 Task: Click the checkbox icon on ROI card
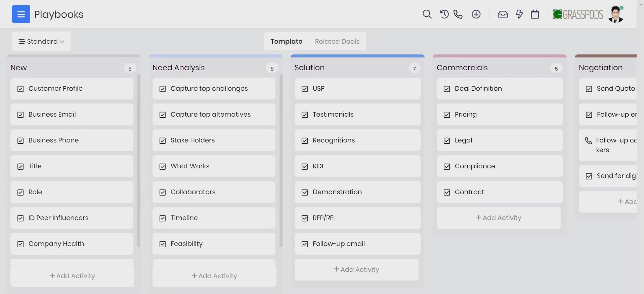point(305,166)
